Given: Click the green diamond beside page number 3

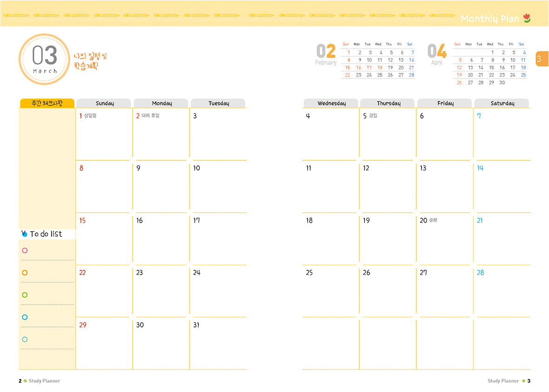Looking at the screenshot, I should [523, 381].
